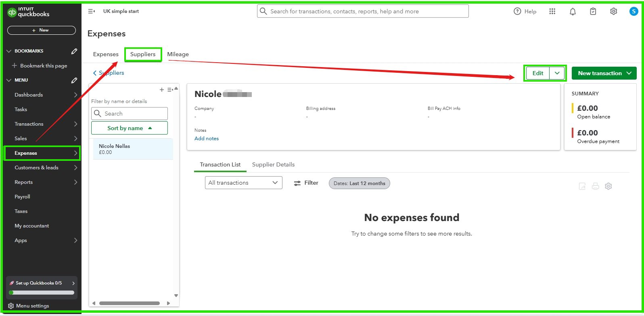644x316 pixels.
Task: Open the apps grid icon in header
Action: tap(552, 11)
